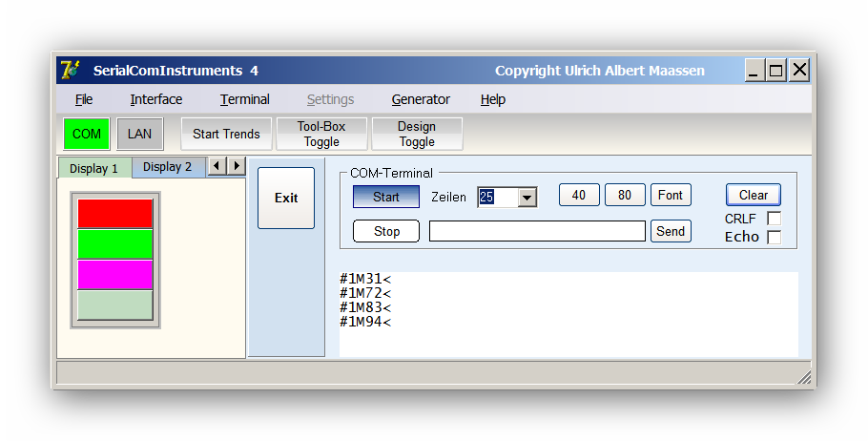
Task: Click terminal line #1M94<
Action: pyautogui.click(x=365, y=322)
